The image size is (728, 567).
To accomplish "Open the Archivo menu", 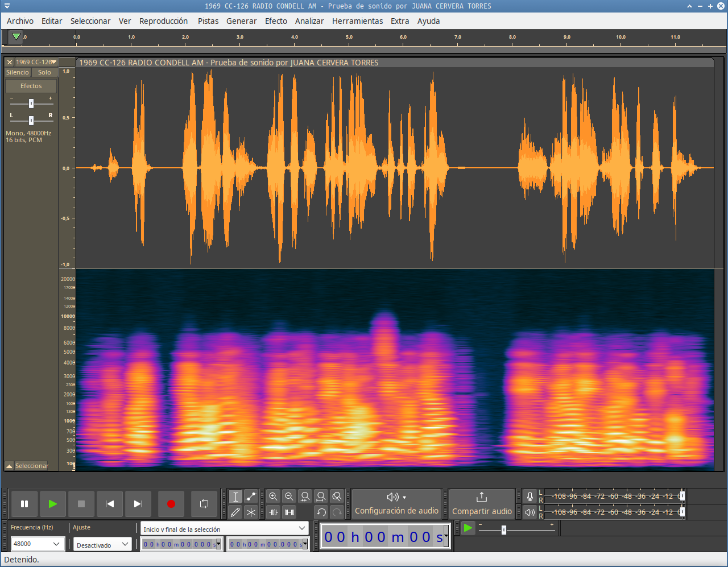I will [20, 21].
